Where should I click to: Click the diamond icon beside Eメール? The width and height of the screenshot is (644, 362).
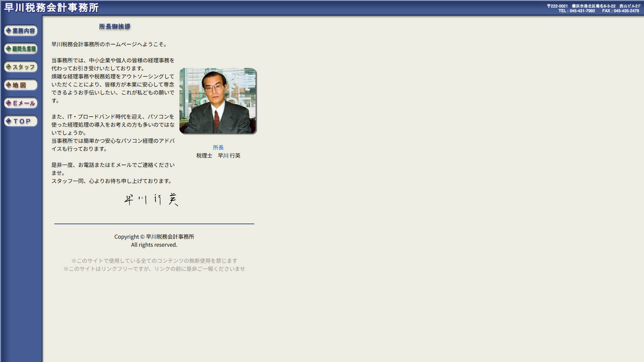click(x=8, y=103)
